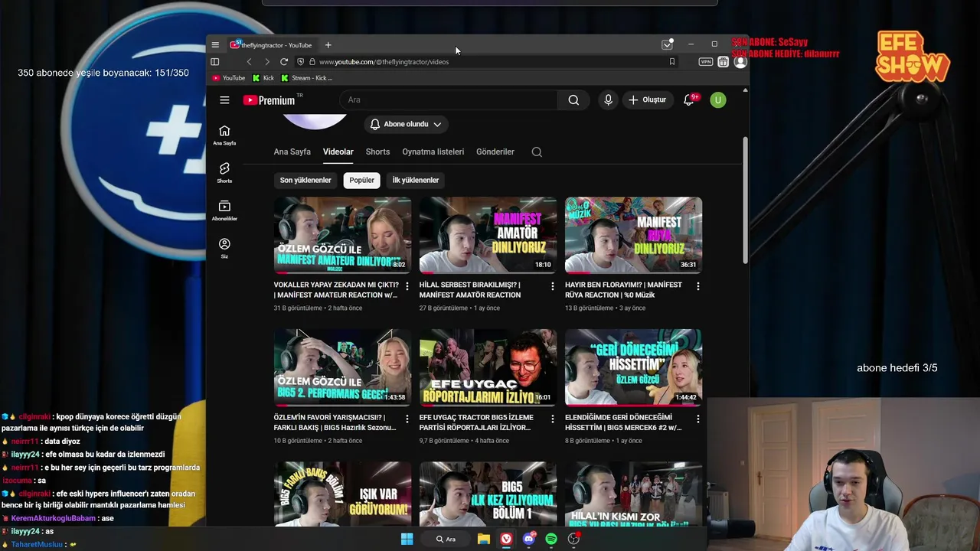Open OBS Studio from the taskbar
Screen dimensions: 980x551
pyautogui.click(x=573, y=540)
